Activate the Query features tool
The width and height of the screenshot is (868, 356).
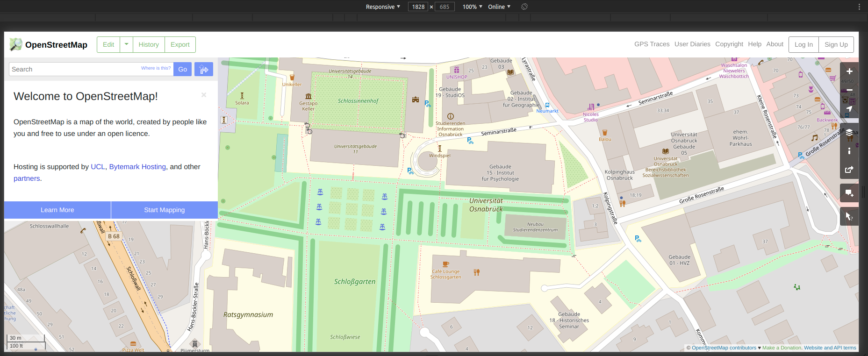(849, 216)
